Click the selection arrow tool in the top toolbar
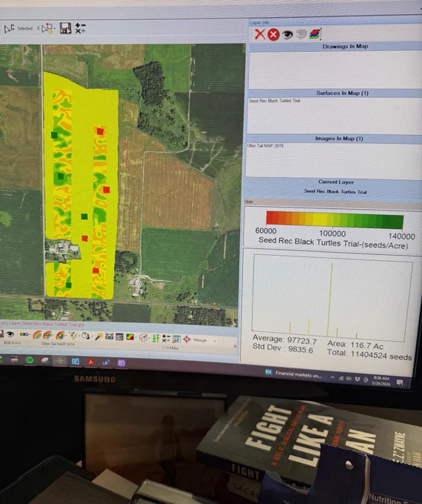The image size is (422, 504). point(9,29)
